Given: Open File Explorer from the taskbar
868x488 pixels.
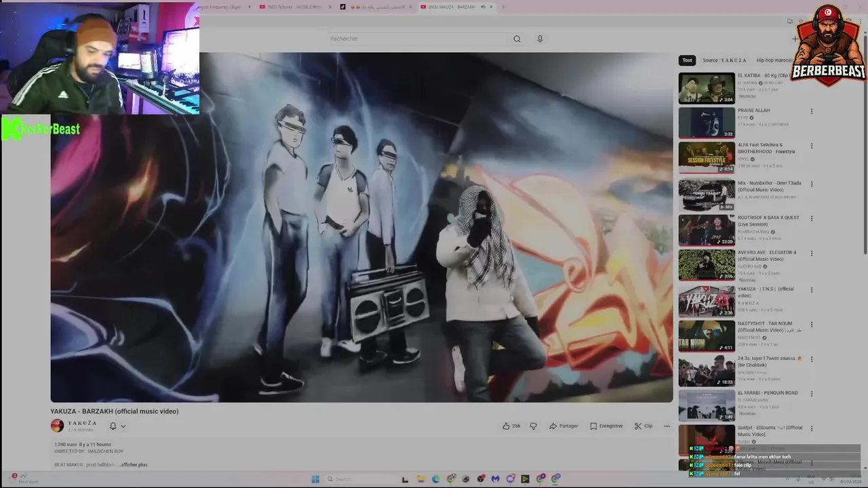Looking at the screenshot, I should click(420, 479).
